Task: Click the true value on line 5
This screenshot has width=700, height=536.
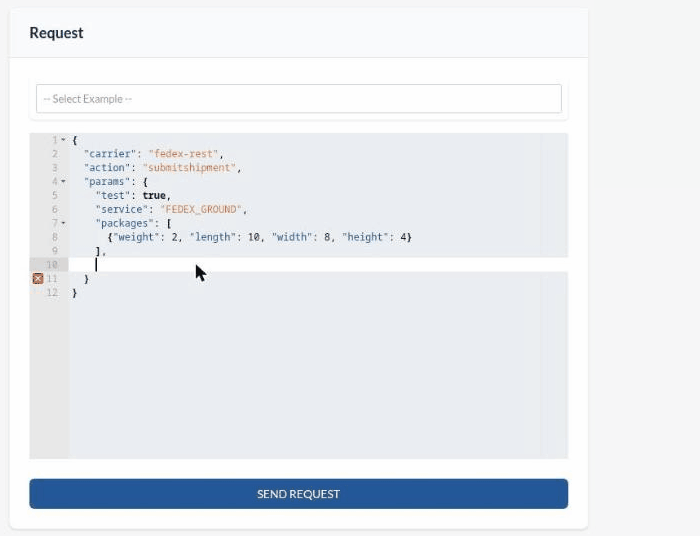Action: [x=154, y=195]
